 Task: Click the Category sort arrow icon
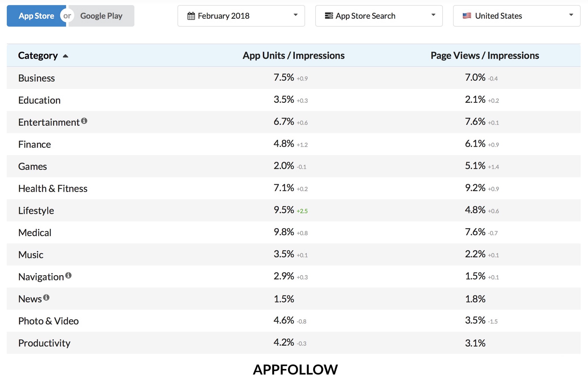pos(66,56)
